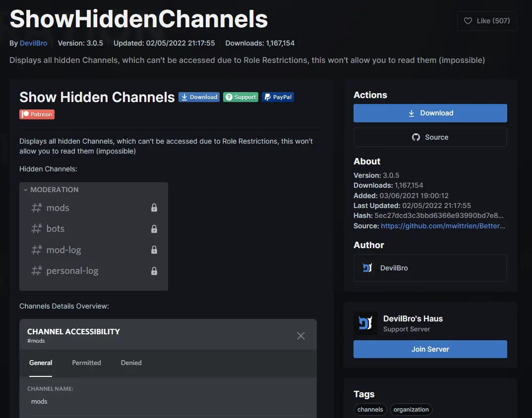Screen dimensions: 532x418
Task: Click the Show Hidden Channels heading
Action: tap(97, 97)
